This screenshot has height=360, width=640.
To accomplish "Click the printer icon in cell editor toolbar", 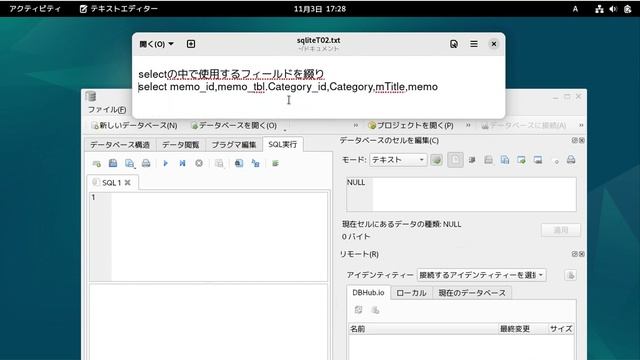I will click(x=571, y=160).
